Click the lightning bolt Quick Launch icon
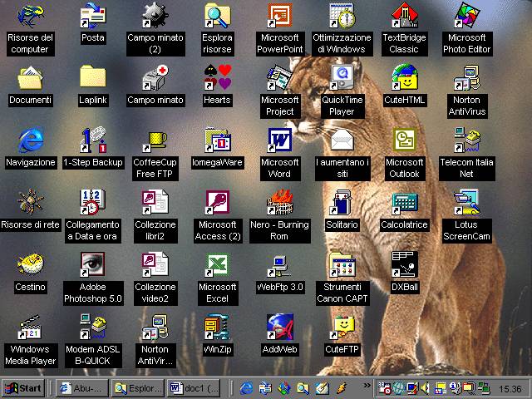 tap(342, 388)
